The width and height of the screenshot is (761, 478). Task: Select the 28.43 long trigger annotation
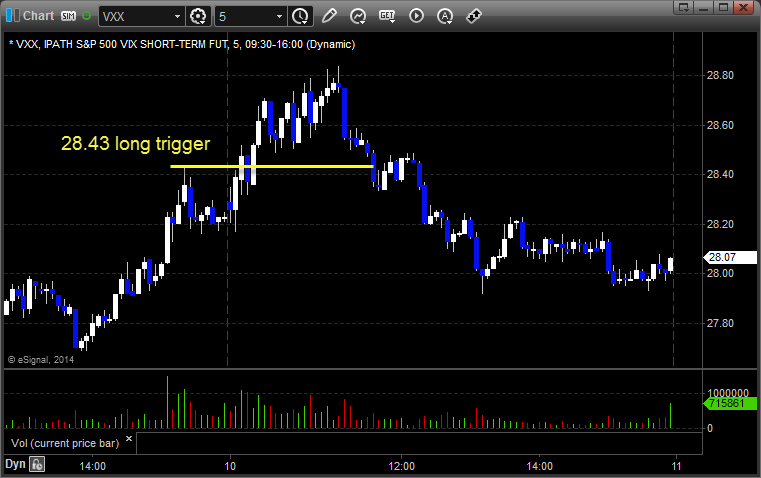point(135,144)
